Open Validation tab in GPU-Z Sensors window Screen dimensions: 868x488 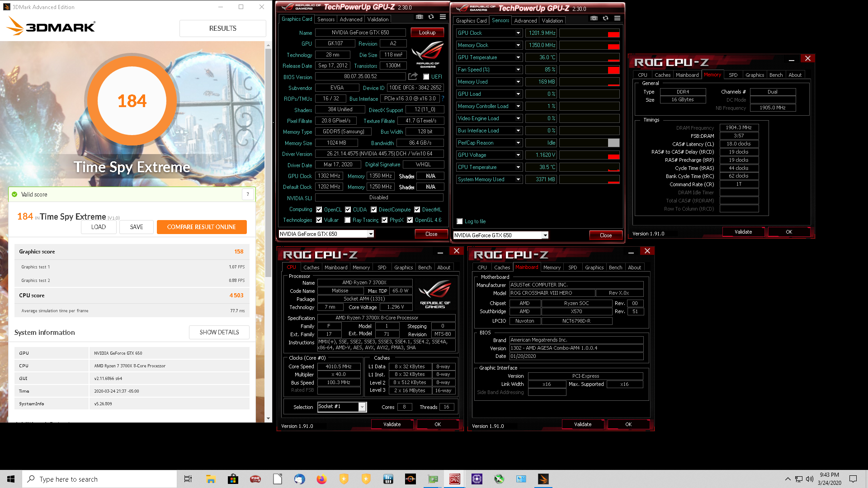tap(552, 21)
